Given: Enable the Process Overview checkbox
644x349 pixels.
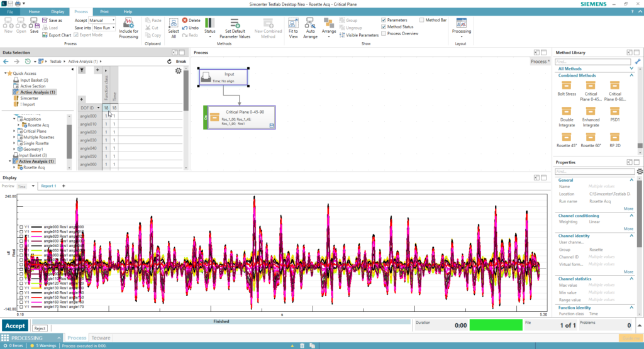Looking at the screenshot, I should tap(384, 34).
